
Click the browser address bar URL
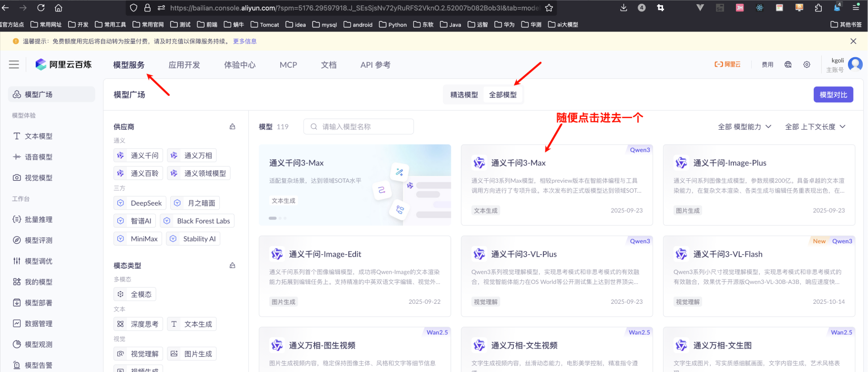click(355, 8)
